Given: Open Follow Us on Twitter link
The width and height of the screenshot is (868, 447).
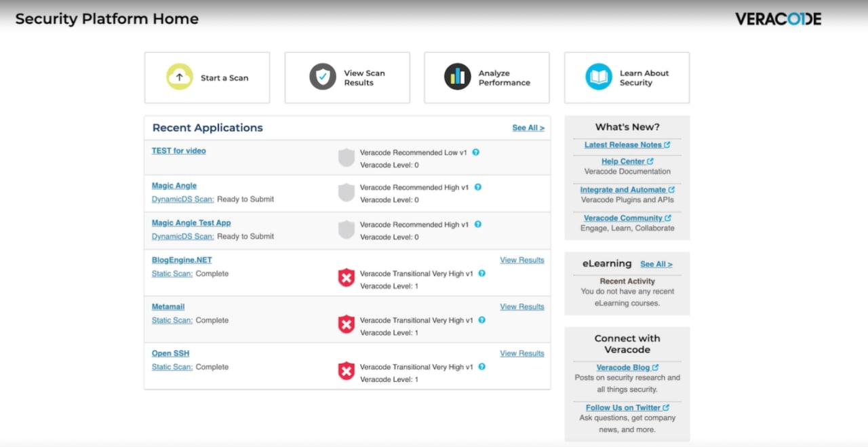Looking at the screenshot, I should [623, 408].
